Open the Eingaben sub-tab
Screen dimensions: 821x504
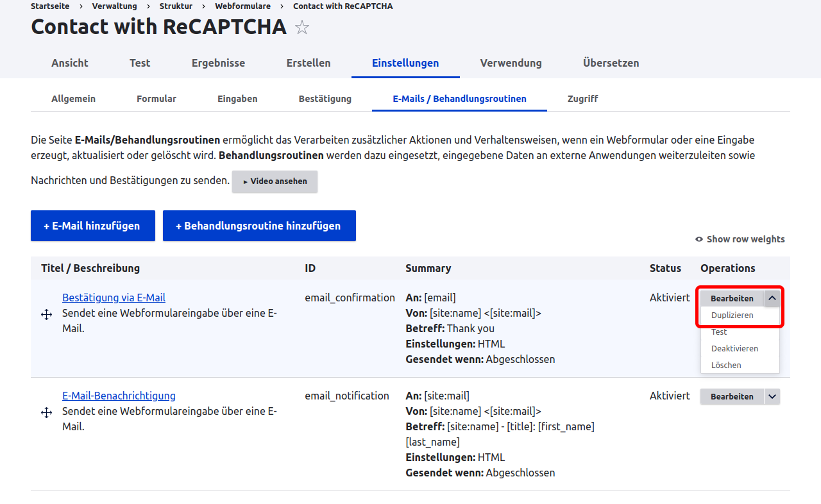coord(237,99)
